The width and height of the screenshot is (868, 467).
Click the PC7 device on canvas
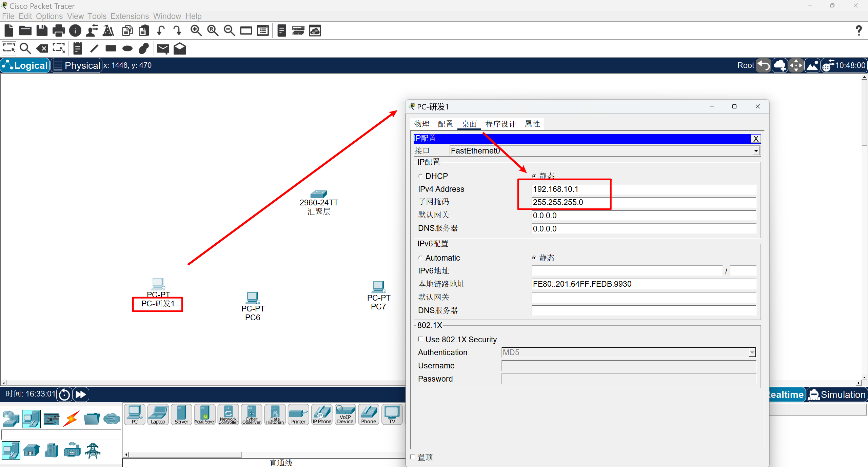378,287
